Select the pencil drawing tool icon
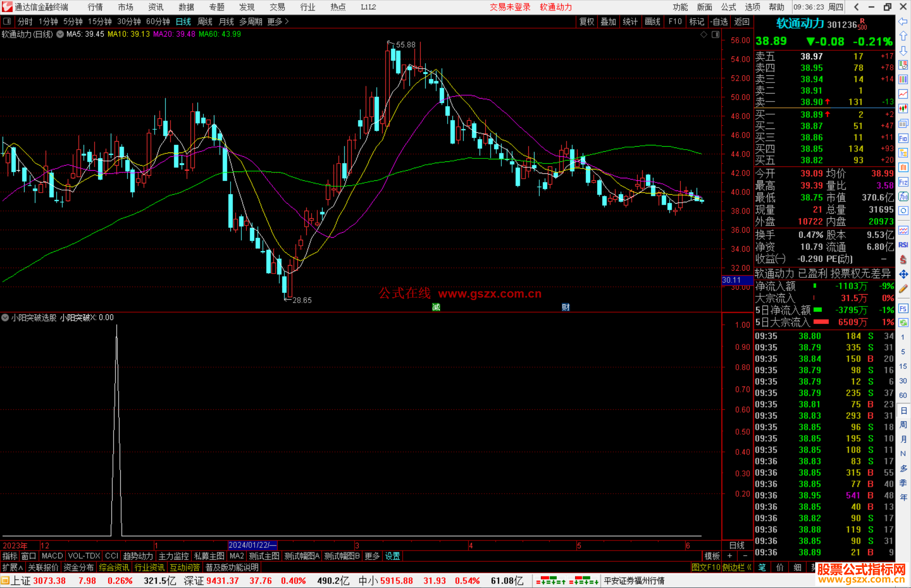911x588 pixels. (903, 289)
